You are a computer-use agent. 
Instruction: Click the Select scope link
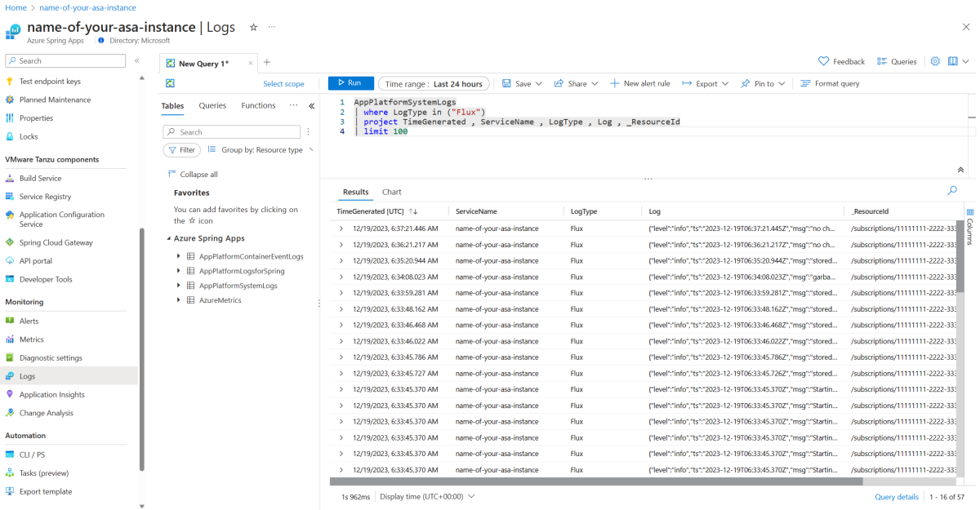[283, 84]
